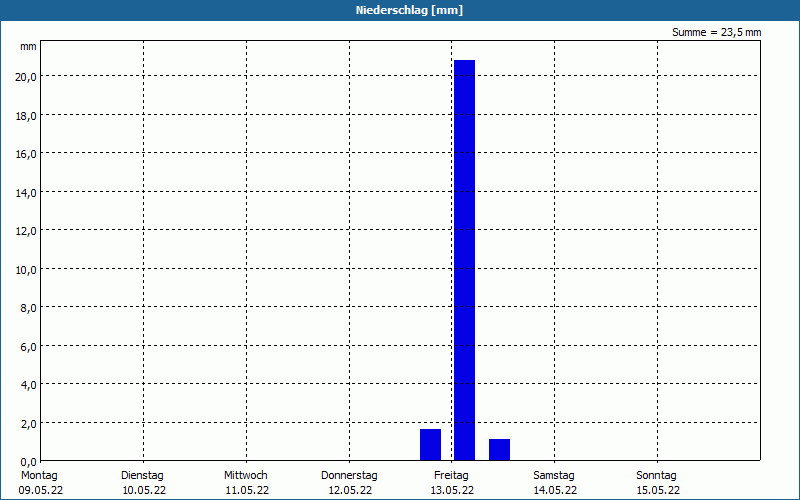The height and width of the screenshot is (500, 800).
Task: Click the 'Donnerstag' day label
Action: (349, 475)
